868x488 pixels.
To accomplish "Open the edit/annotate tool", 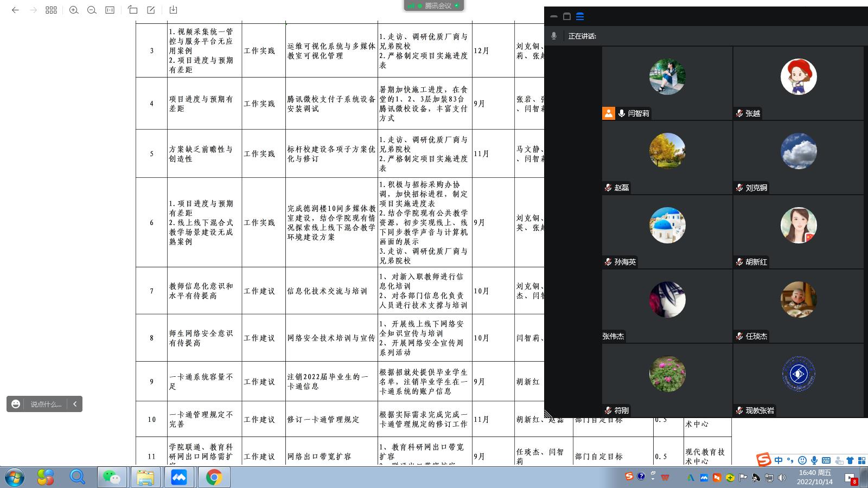I will (151, 10).
